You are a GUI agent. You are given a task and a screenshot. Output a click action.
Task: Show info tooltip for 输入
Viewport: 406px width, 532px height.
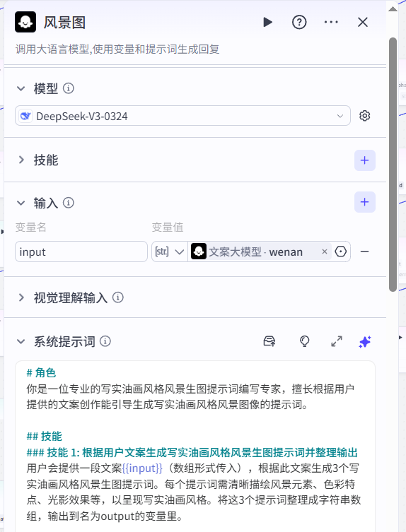(x=69, y=203)
